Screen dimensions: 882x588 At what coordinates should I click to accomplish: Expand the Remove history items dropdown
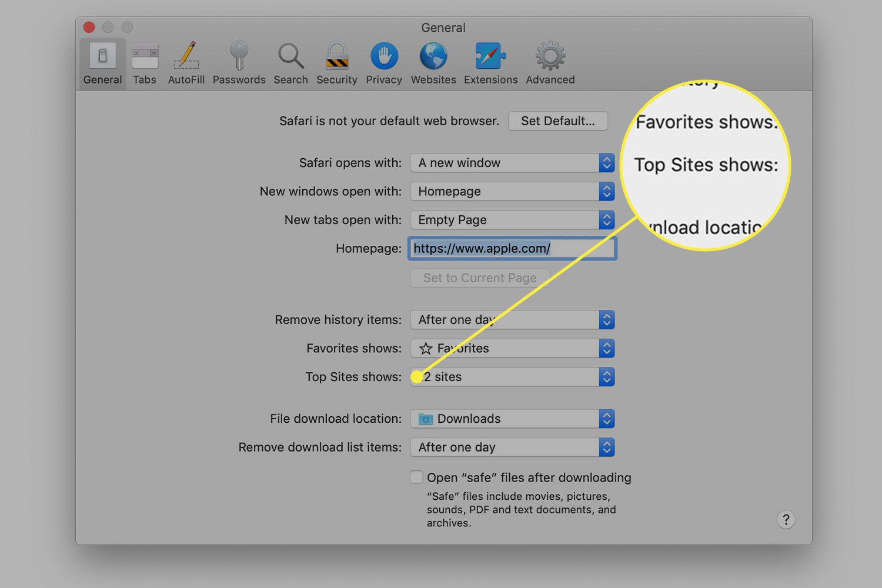(513, 320)
